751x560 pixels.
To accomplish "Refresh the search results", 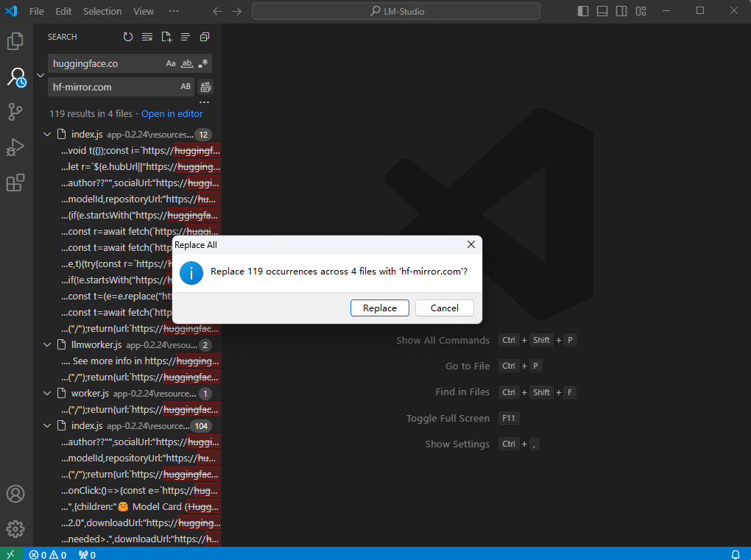I will [x=128, y=37].
